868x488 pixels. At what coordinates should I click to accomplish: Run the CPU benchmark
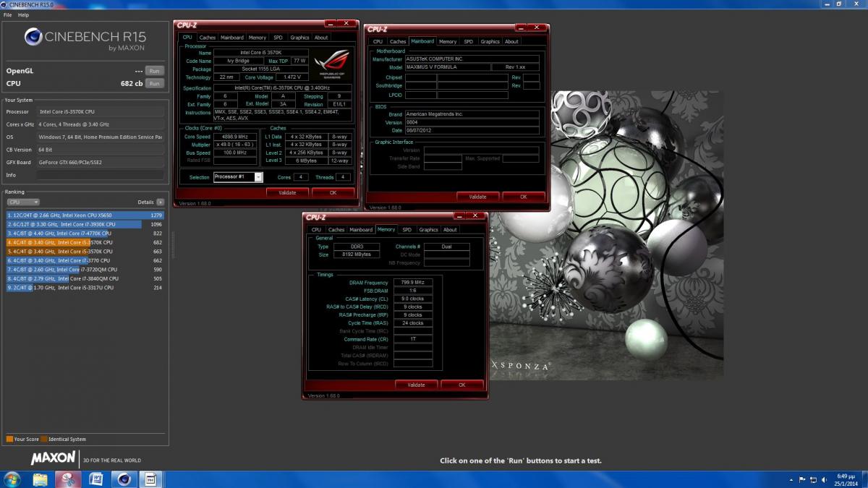pos(153,83)
